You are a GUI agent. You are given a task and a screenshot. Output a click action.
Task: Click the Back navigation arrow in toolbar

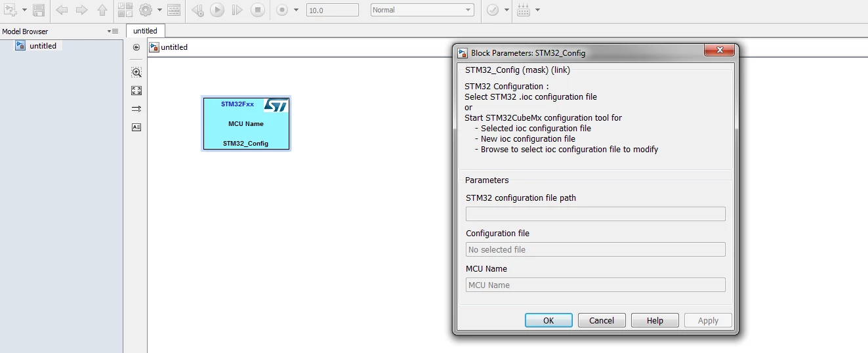(x=62, y=10)
